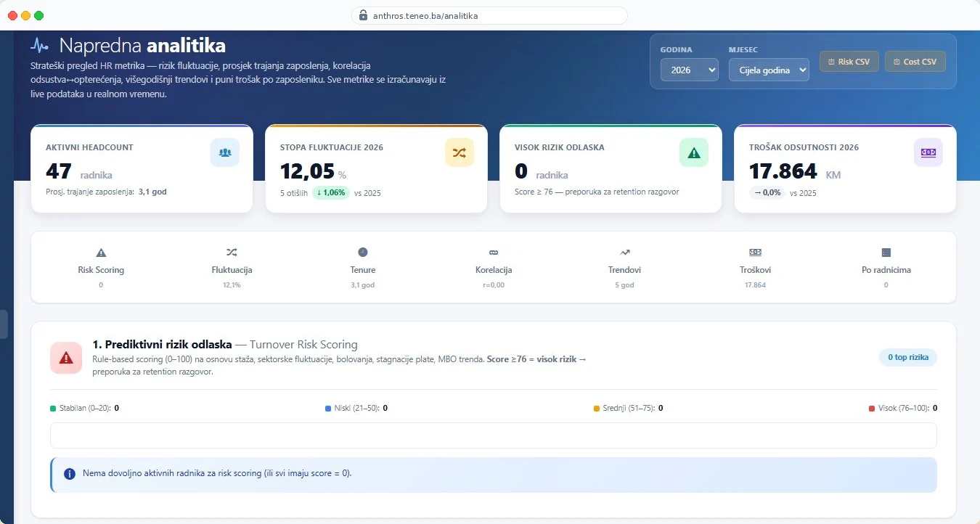The width and height of the screenshot is (980, 524).
Task: Click the green Stabilan (0–20) legend swatch
Action: tap(53, 409)
